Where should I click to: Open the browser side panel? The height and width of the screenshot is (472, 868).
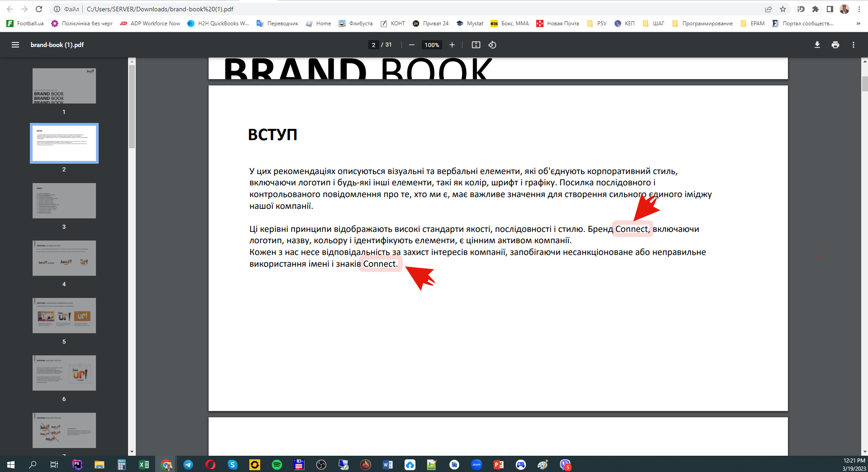tap(830, 9)
